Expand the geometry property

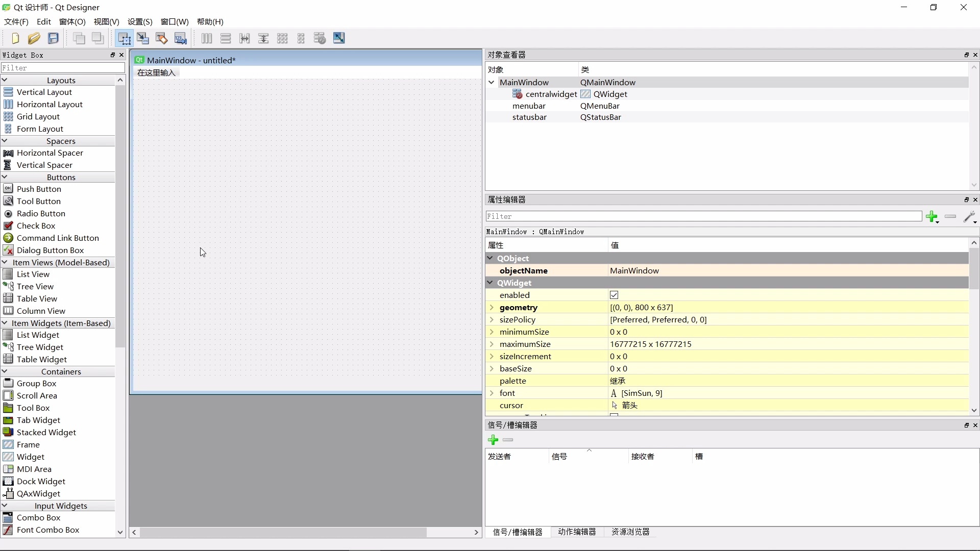(492, 308)
